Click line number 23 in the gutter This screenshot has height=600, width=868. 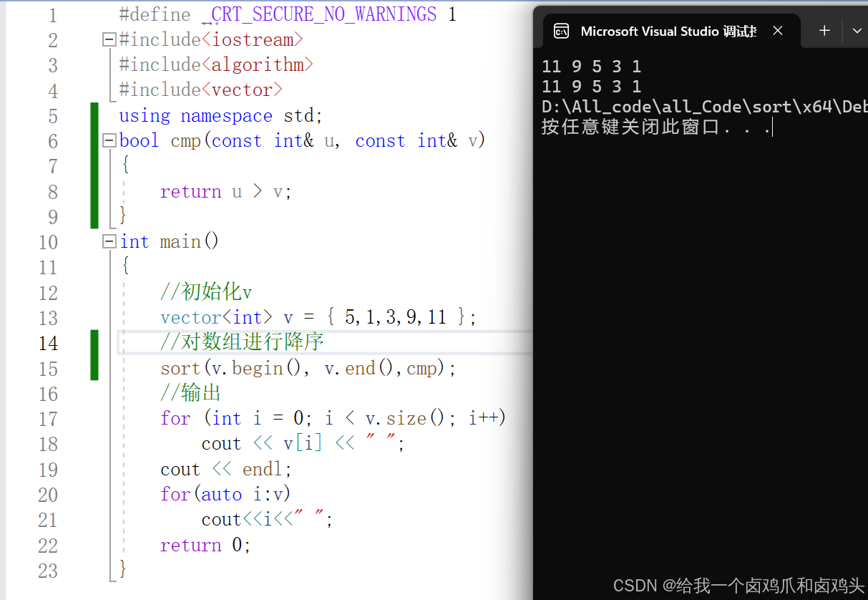coord(48,571)
